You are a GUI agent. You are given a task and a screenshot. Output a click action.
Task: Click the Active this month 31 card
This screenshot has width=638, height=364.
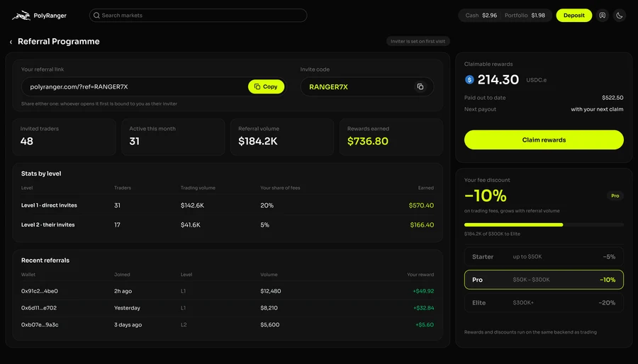tap(174, 137)
